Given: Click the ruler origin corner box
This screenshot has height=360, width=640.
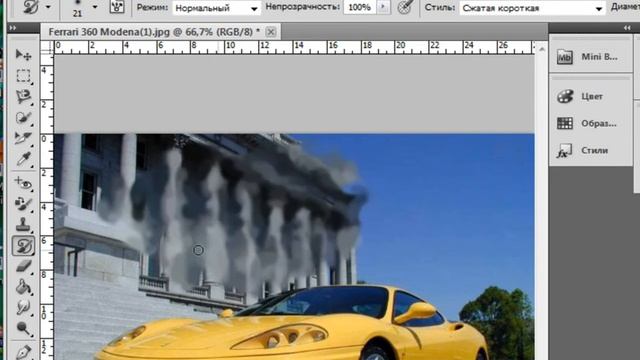Looking at the screenshot, I should click(47, 47).
